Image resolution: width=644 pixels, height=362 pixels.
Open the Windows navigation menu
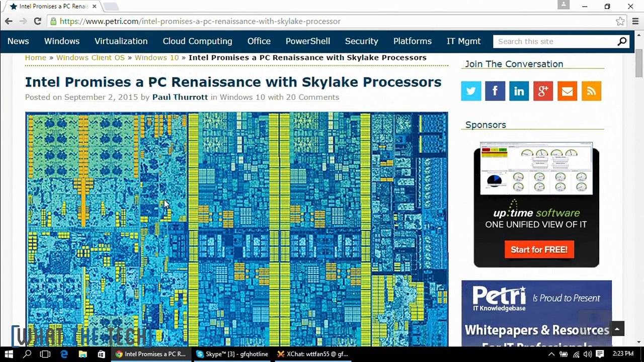[x=62, y=41]
